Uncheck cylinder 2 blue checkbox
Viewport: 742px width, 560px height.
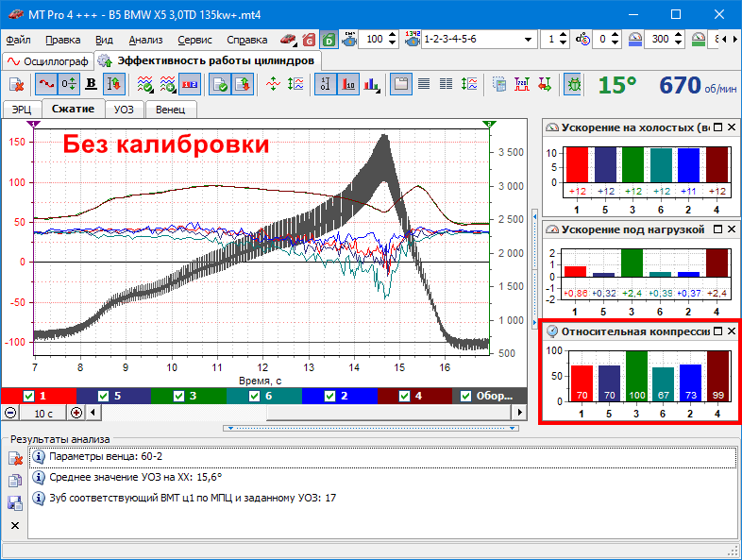click(329, 396)
